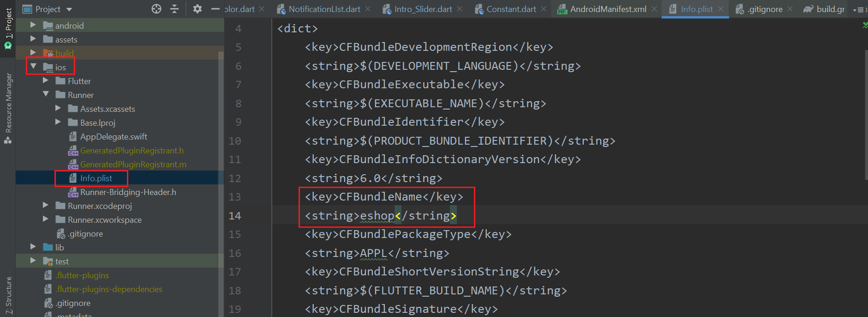The width and height of the screenshot is (868, 317).
Task: Select Runner-Bridging-Header.h file
Action: (128, 192)
